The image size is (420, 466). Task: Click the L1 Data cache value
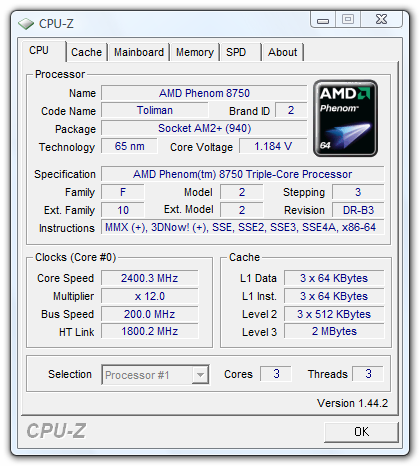tap(334, 278)
